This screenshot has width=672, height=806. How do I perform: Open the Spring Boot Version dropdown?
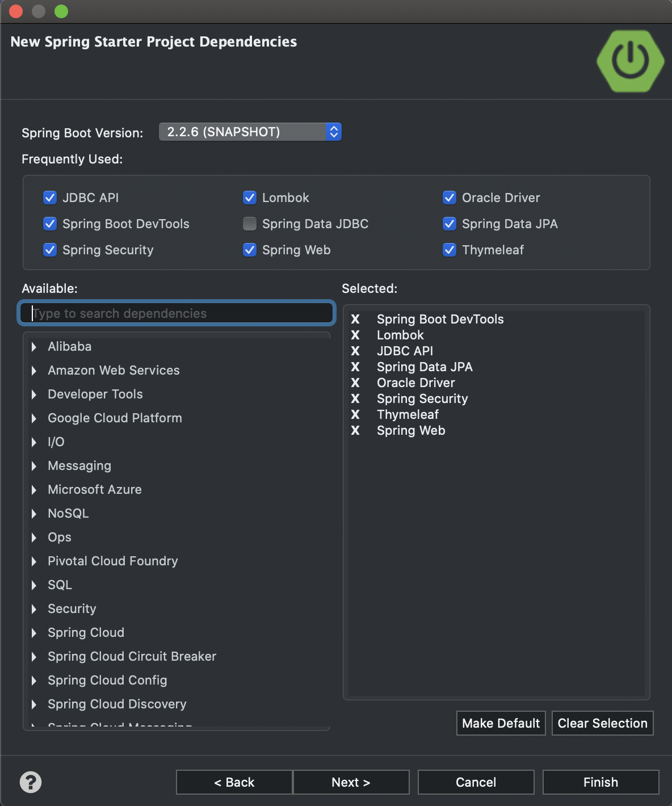pyautogui.click(x=250, y=132)
